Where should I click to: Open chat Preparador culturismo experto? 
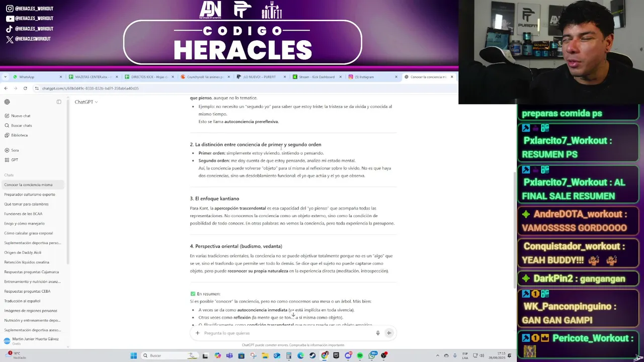(30, 195)
